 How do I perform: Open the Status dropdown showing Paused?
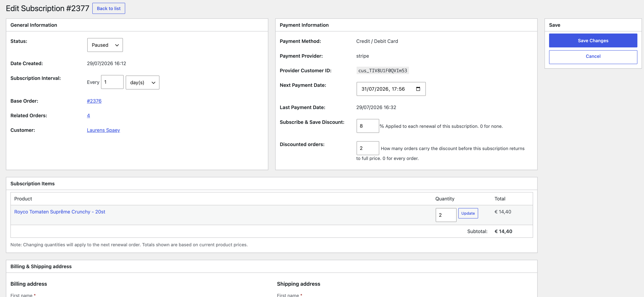[x=105, y=45]
